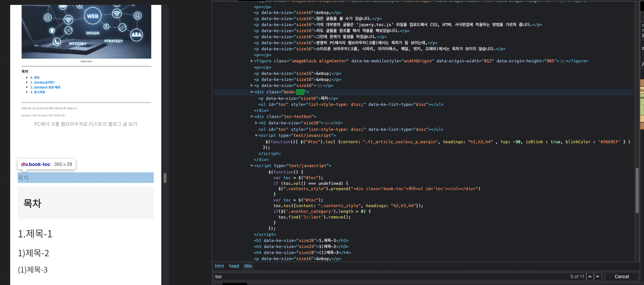Click the 'Adobe Stock' image caption
Screen dimensions: 644x285
pos(86,61)
